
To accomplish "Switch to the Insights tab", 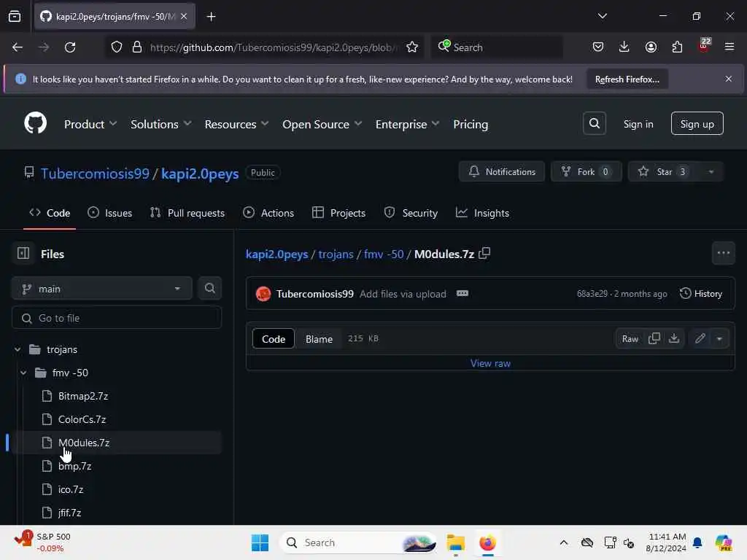I will [x=482, y=213].
